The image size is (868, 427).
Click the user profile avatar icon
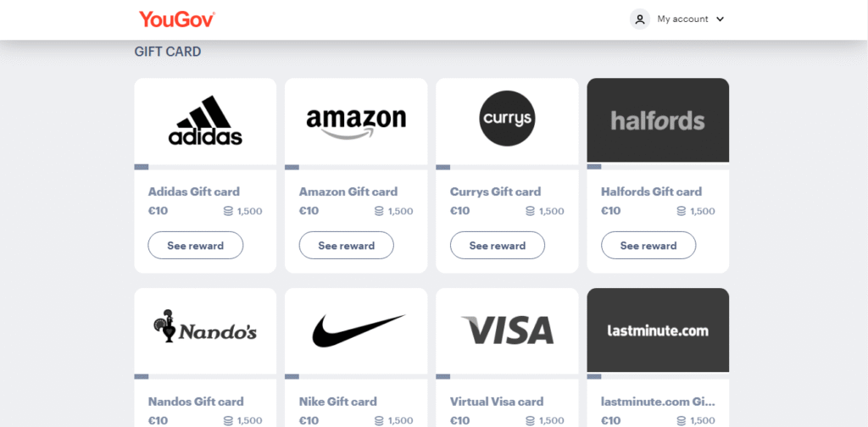(640, 19)
